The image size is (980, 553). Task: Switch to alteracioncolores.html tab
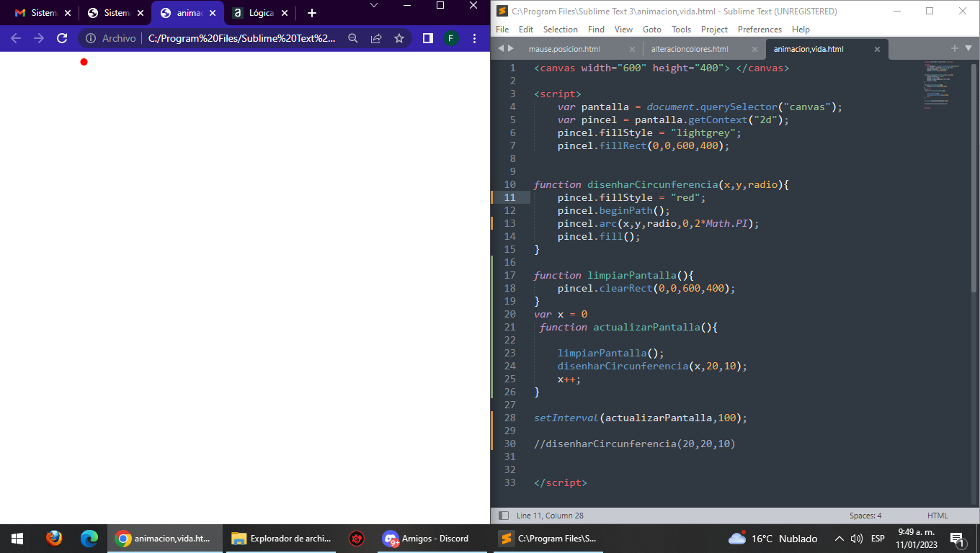pyautogui.click(x=690, y=49)
